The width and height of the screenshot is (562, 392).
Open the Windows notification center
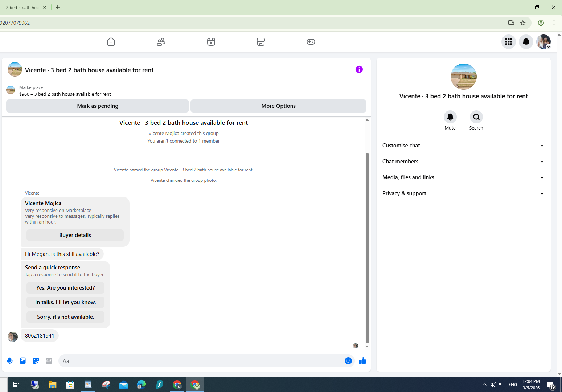point(551,385)
